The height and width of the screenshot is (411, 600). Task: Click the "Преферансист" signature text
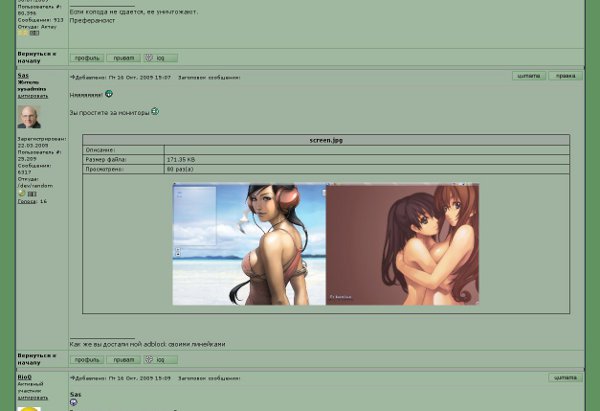(92, 20)
